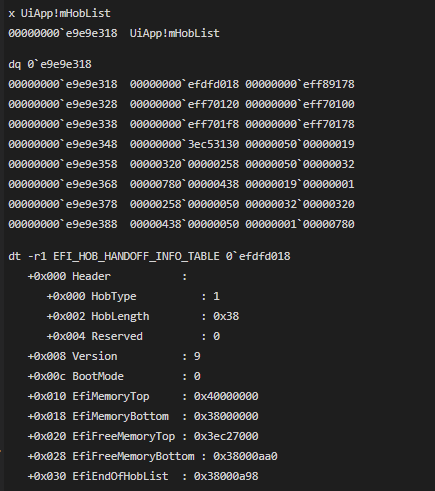The image size is (435, 491).
Task: Click the BootMode field
Action: click(x=114, y=376)
